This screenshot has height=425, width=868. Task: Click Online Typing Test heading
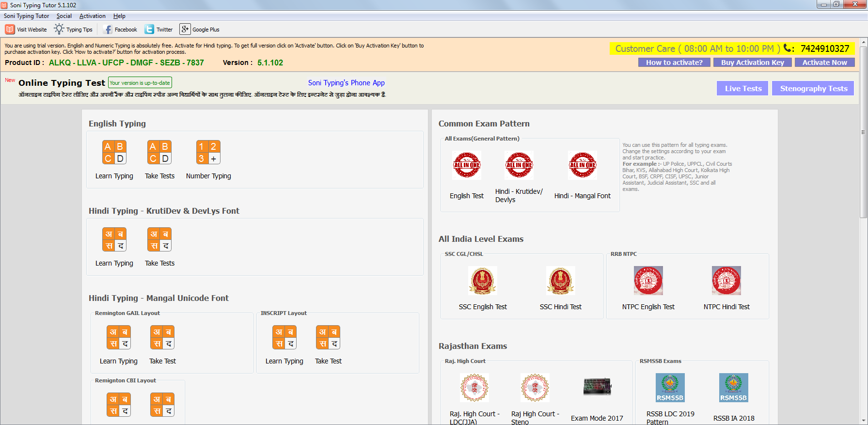62,83
